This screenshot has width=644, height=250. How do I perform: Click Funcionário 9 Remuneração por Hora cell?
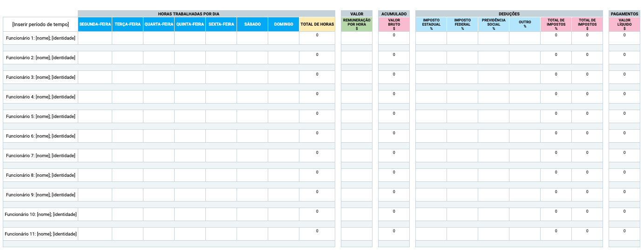click(x=357, y=195)
